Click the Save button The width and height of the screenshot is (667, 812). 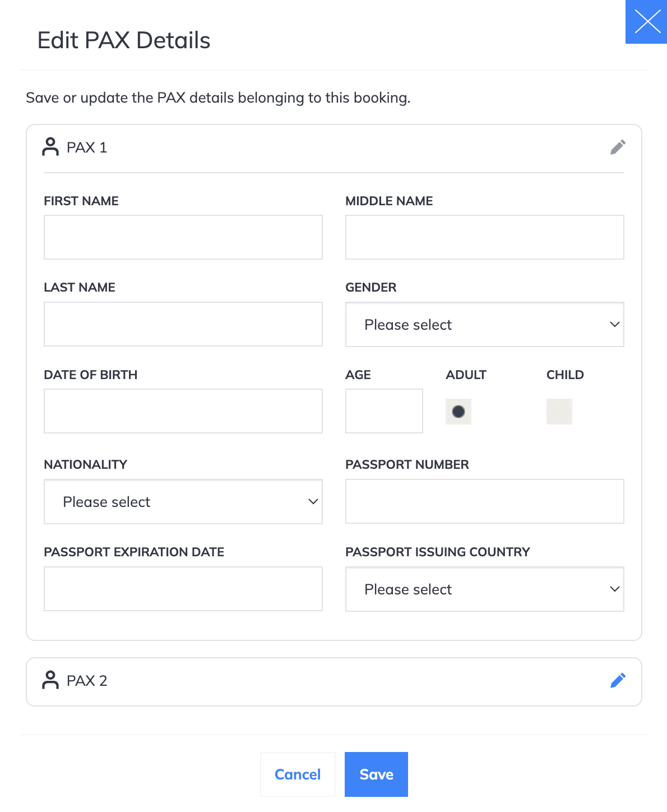[376, 774]
